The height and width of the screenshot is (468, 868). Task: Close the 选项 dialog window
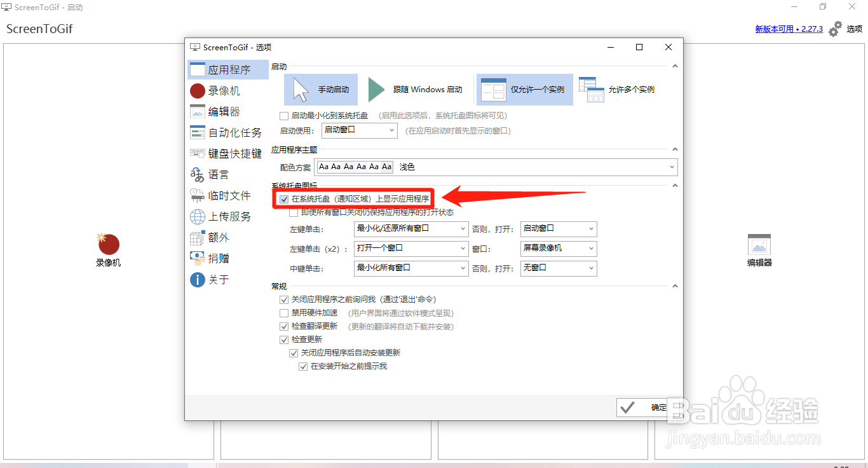tap(668, 47)
